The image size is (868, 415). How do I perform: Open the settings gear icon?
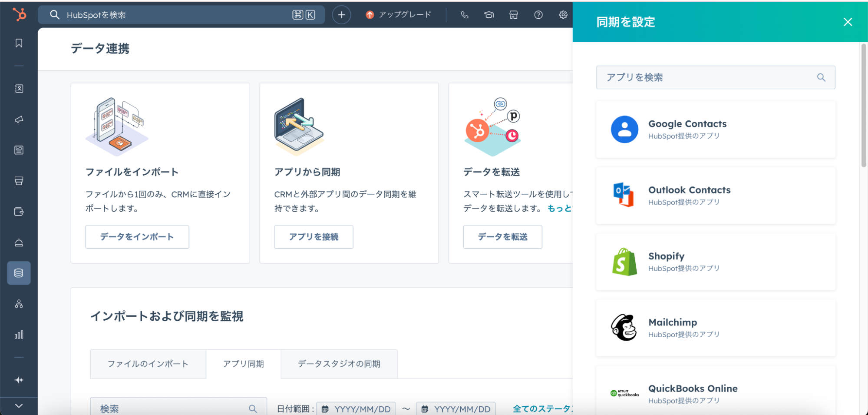click(563, 15)
